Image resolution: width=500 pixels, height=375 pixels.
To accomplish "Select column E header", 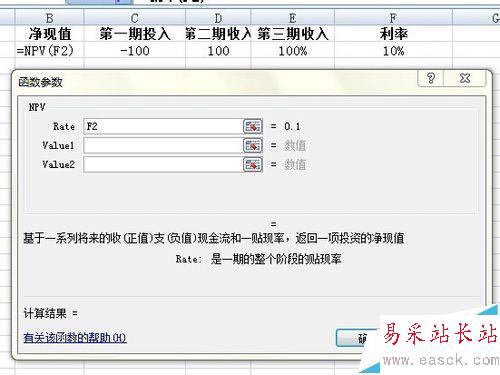I will click(292, 18).
